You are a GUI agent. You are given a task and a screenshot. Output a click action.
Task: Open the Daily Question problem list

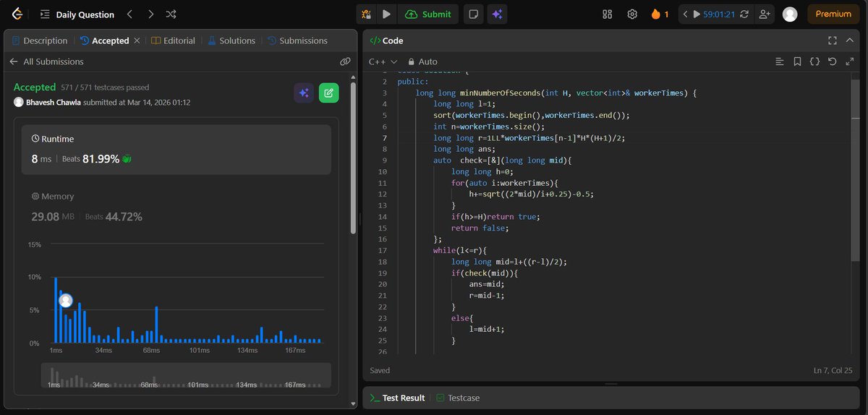tap(77, 14)
